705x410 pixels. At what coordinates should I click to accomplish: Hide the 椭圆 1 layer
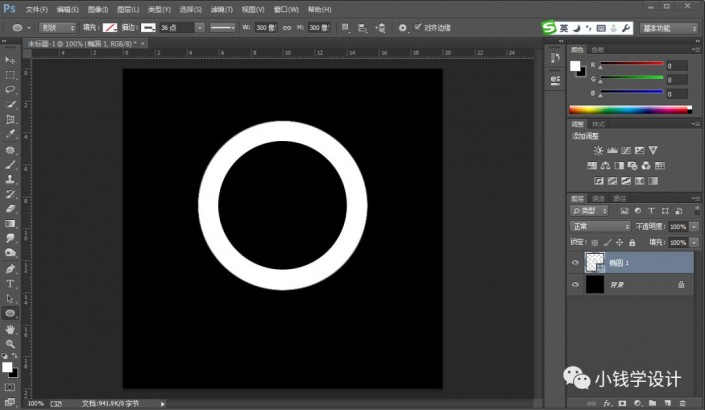[575, 263]
